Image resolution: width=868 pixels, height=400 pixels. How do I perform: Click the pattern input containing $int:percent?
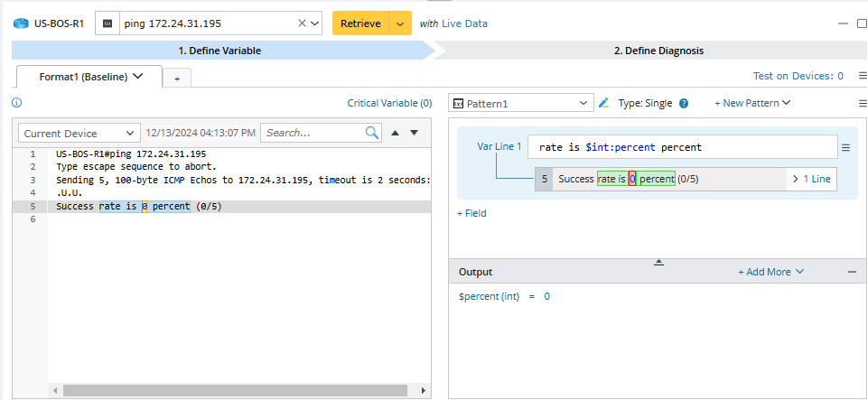point(682,147)
